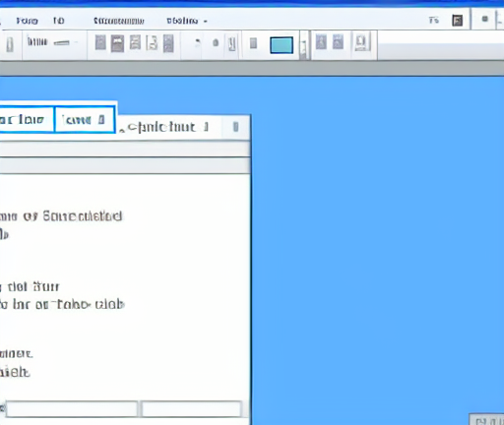This screenshot has width=504, height=425.
Task: Click the first of two gray icons right of the teal swatch
Action: point(321,42)
